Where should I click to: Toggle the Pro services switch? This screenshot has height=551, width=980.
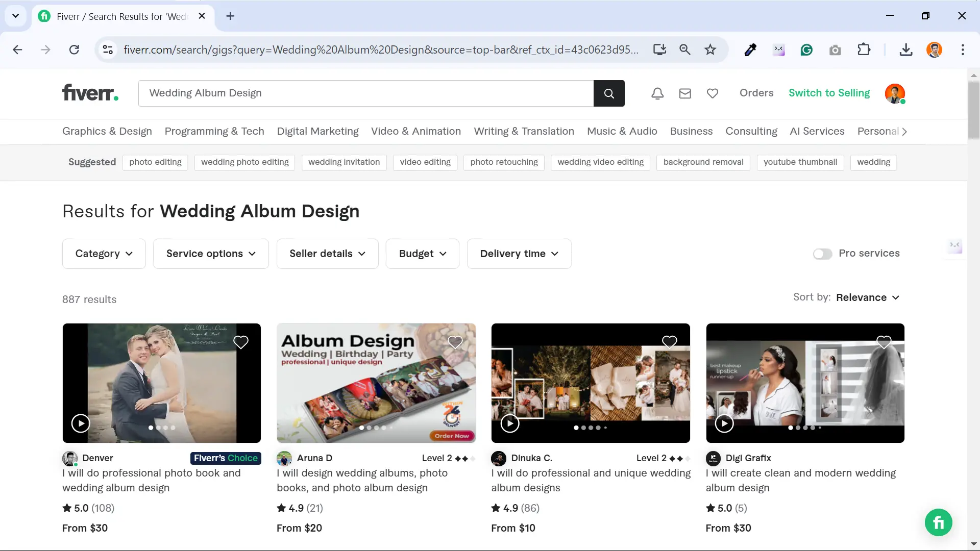822,254
